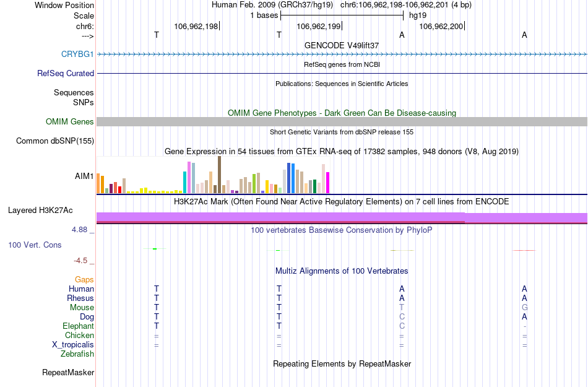
Task: Click the GTEx Gene Expression track title
Action: (x=342, y=152)
